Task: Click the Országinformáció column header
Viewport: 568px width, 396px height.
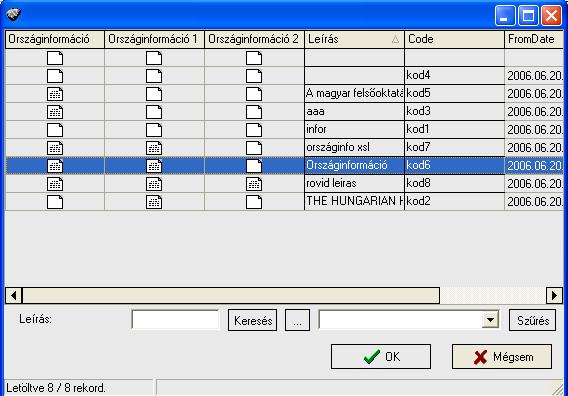Action: 55,39
